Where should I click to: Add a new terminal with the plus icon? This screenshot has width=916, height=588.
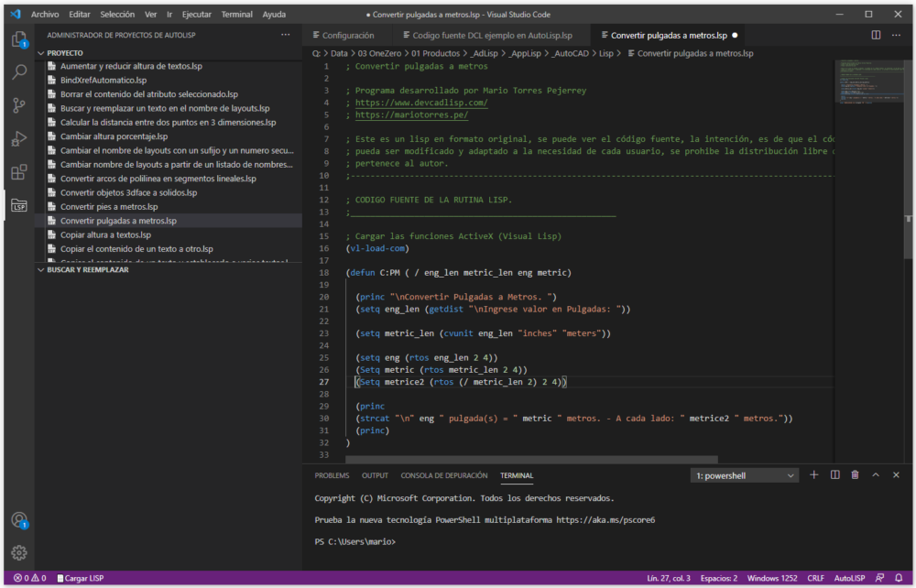[813, 474]
